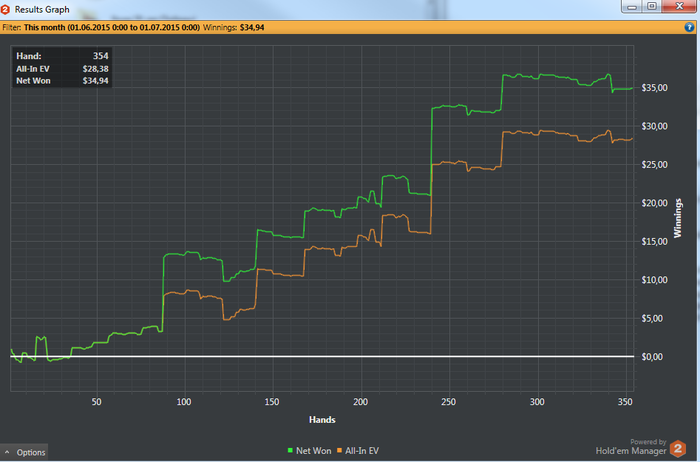700x462 pixels.
Task: Click the Hand: 354 row in info box
Action: (x=62, y=56)
